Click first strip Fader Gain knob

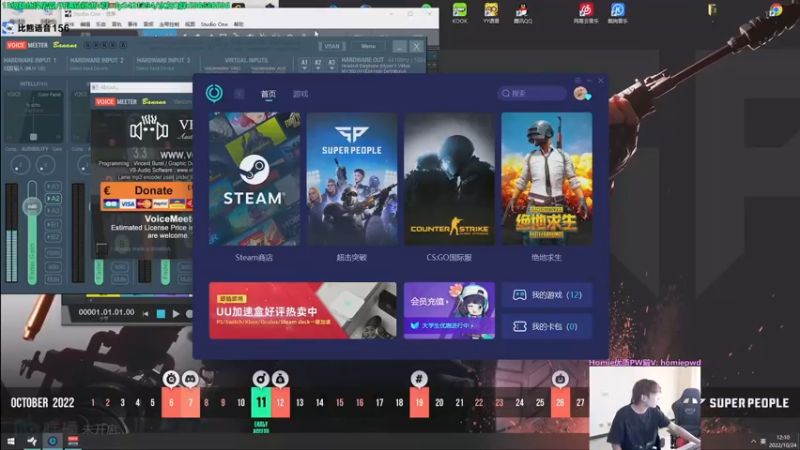(32, 206)
